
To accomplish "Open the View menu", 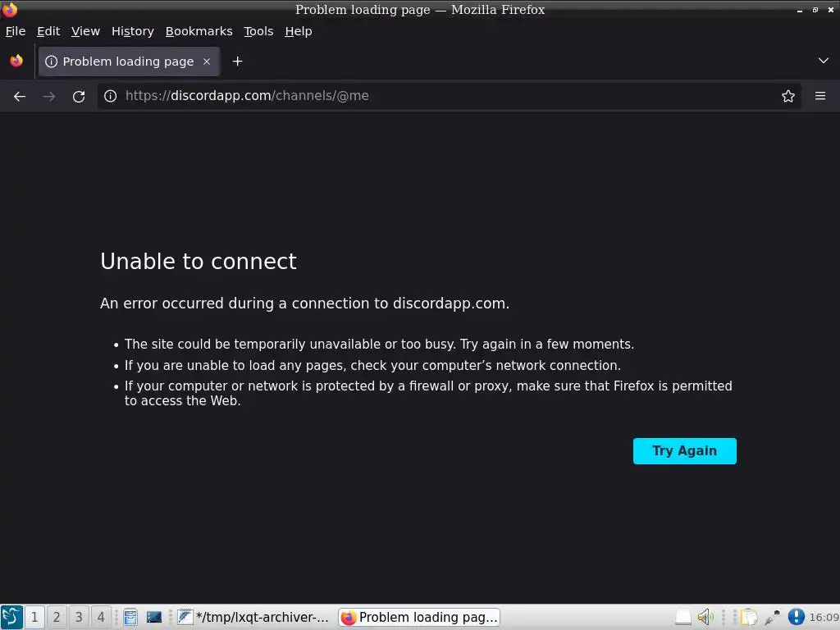I will coord(85,31).
